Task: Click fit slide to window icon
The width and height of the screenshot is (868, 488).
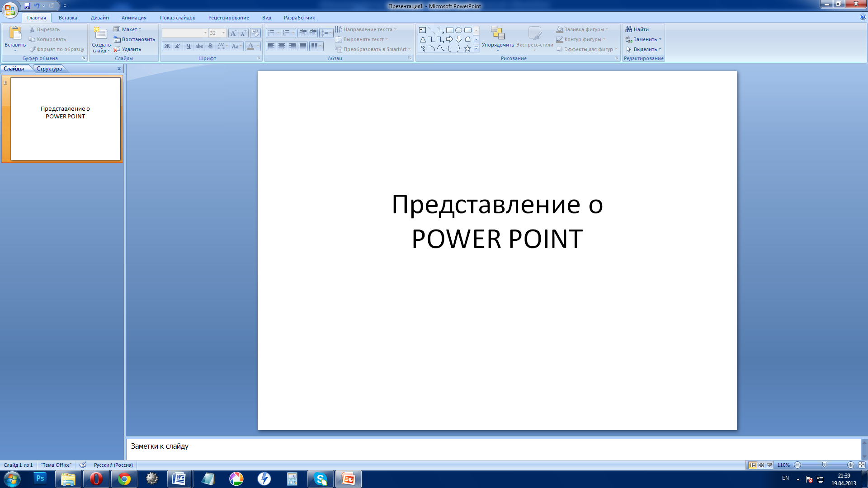Action: point(862,465)
